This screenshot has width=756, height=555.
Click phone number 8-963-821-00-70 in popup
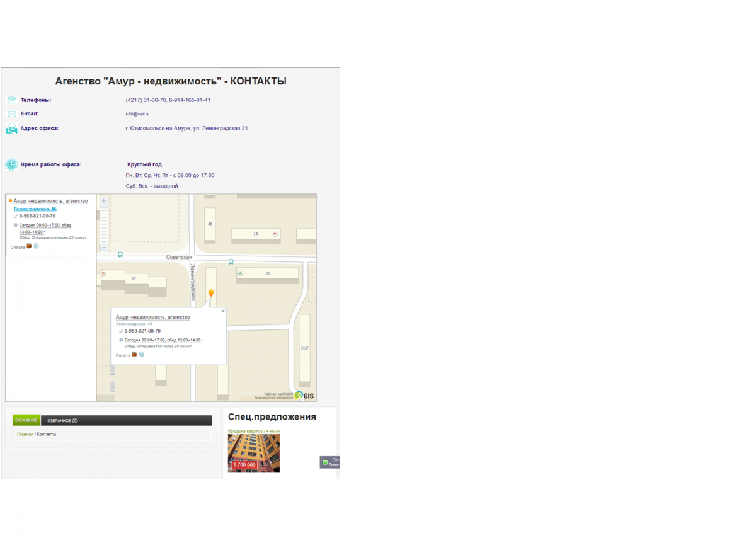[x=142, y=331]
